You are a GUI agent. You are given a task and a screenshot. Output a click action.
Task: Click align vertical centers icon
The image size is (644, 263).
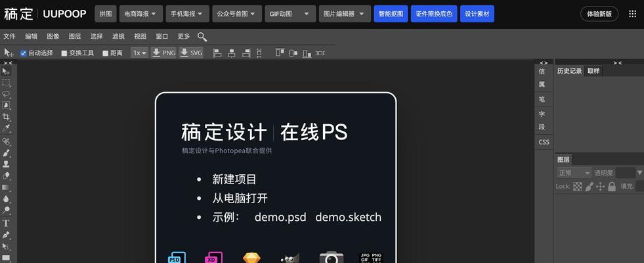tap(293, 53)
